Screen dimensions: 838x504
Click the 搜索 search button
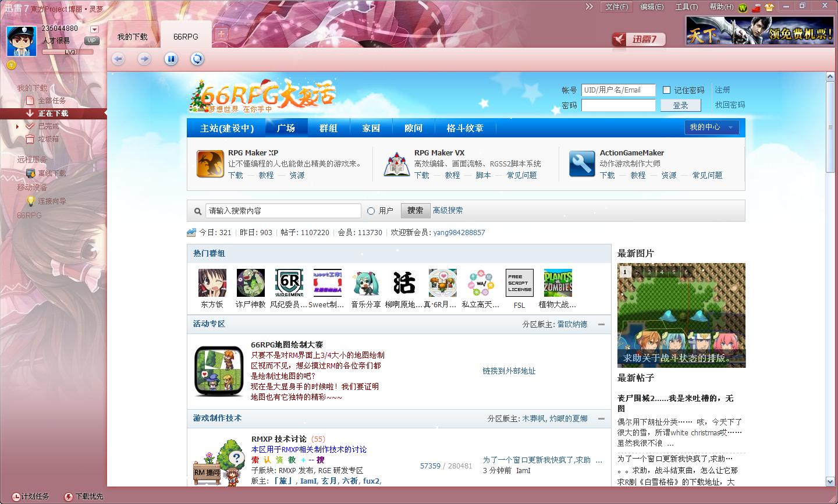pos(415,211)
